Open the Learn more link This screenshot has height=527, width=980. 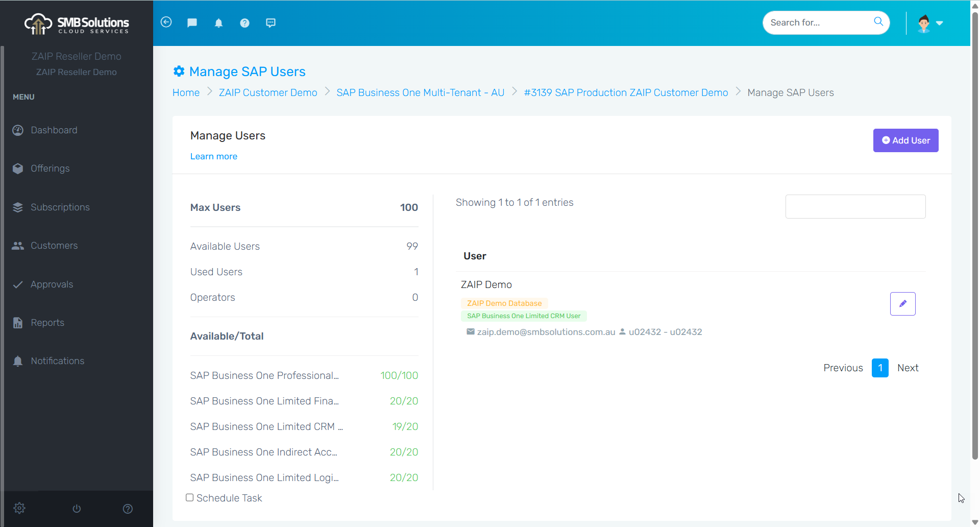[x=213, y=156]
